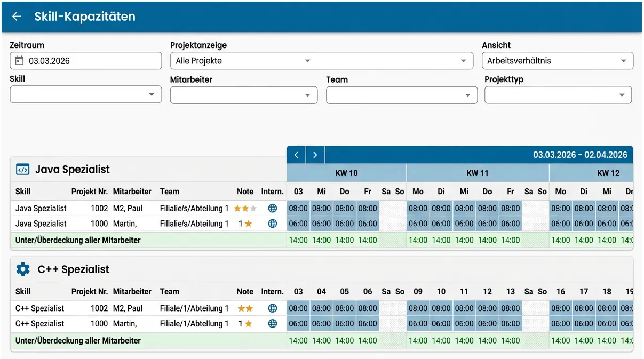Open the calendar picker in the Zeitraum field
Image resolution: width=644 pixels, height=359 pixels.
click(x=18, y=60)
